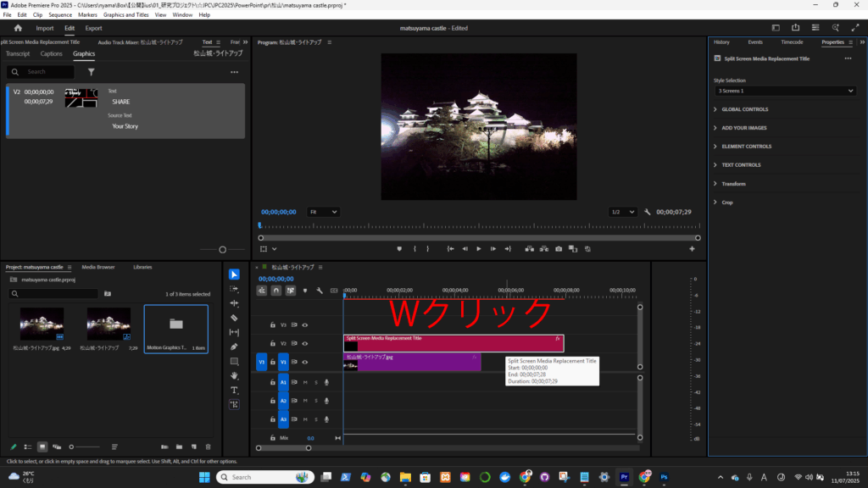Open the Style Selection dropdown
This screenshot has width=868, height=488.
[x=784, y=91]
